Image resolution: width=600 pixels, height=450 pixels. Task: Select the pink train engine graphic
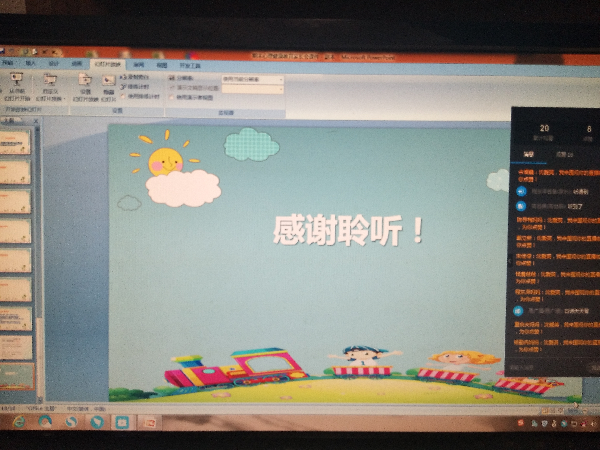[x=236, y=368]
